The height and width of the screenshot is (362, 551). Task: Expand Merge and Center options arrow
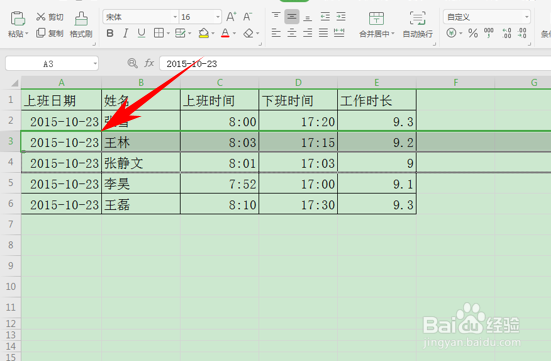point(393,34)
